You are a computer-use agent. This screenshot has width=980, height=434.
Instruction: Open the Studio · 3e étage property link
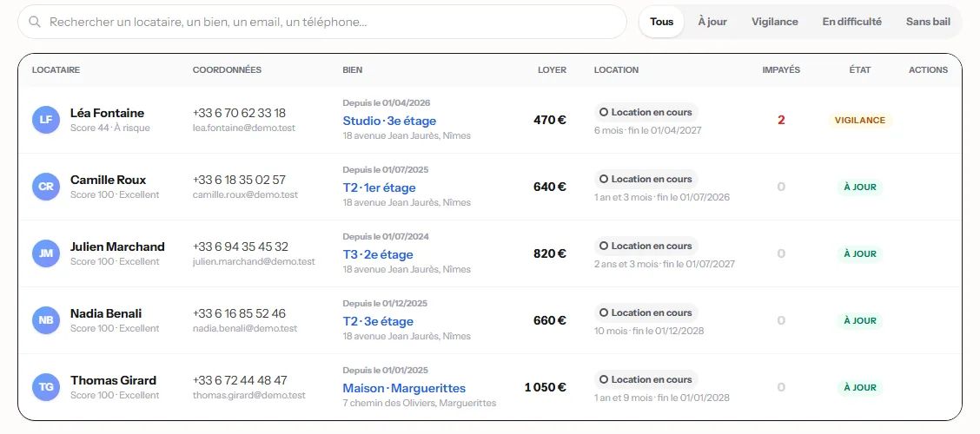coord(389,121)
